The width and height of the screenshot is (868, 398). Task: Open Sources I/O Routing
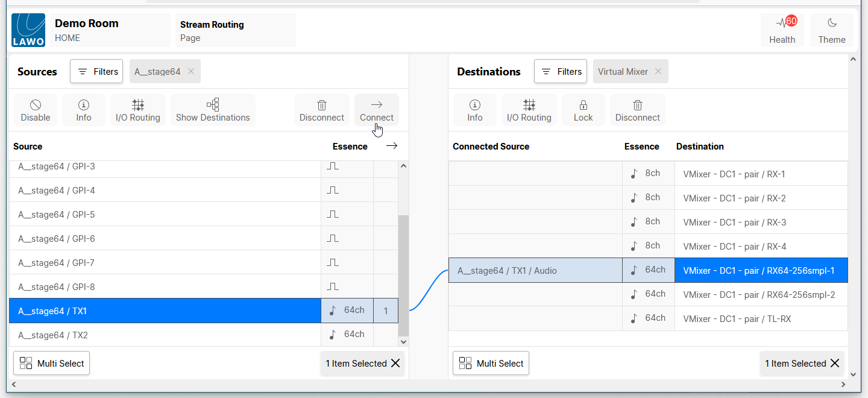138,110
